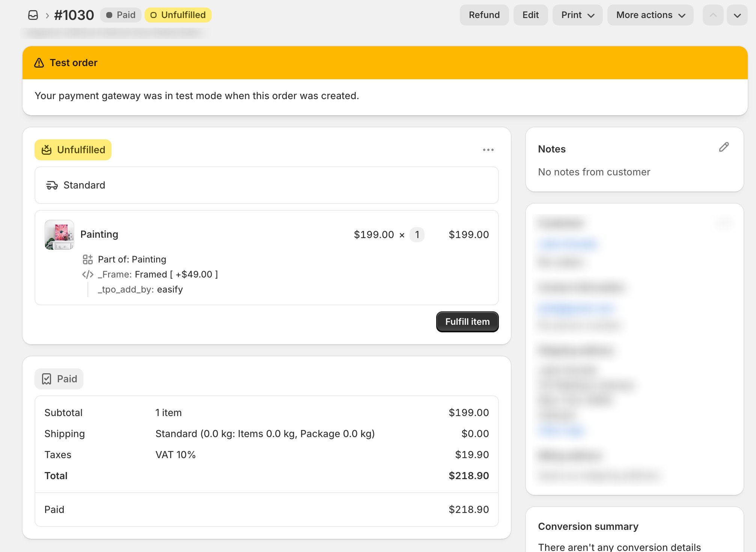Image resolution: width=756 pixels, height=552 pixels.
Task: Open More actions menu in the header
Action: tap(650, 15)
